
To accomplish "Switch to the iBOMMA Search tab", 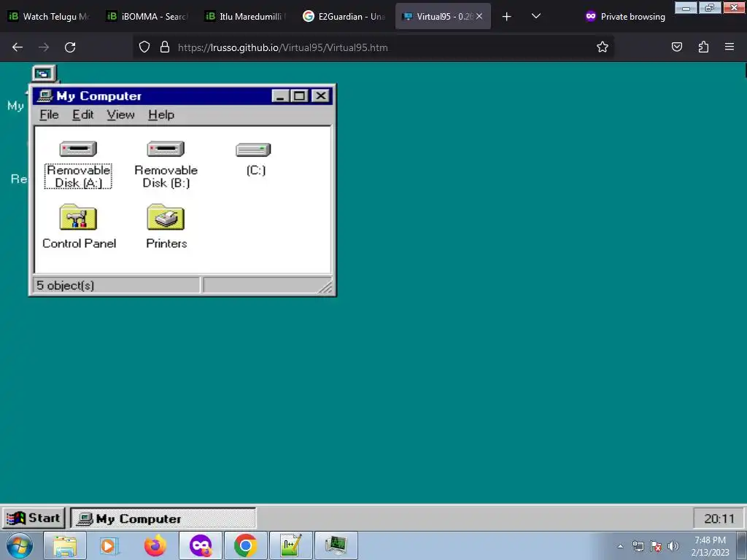I will [x=147, y=16].
